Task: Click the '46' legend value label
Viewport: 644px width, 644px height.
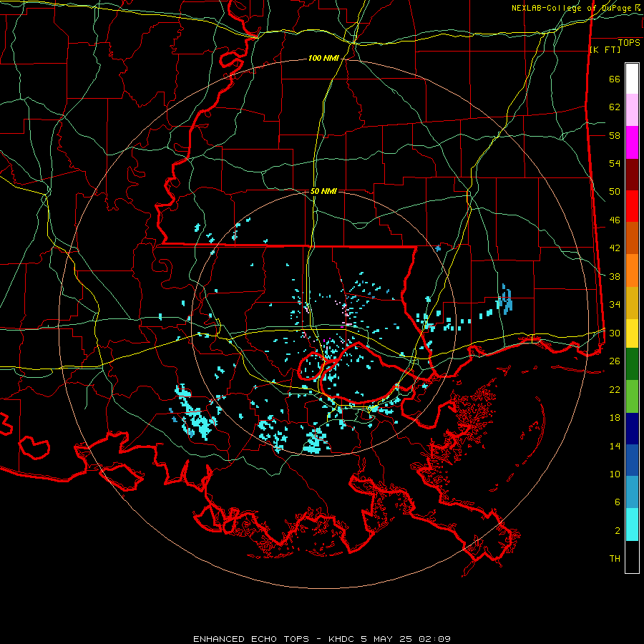Action: 615,220
